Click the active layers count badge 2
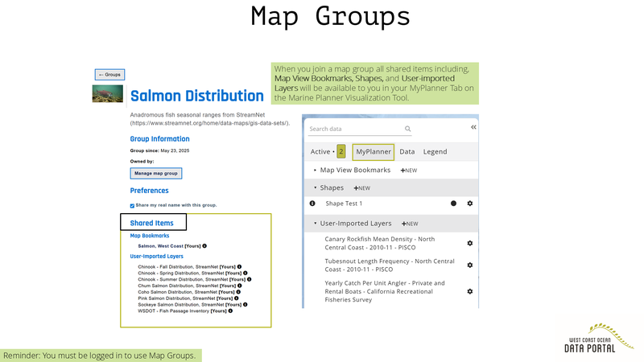Viewport: 644px width, 362px height. [x=341, y=151]
